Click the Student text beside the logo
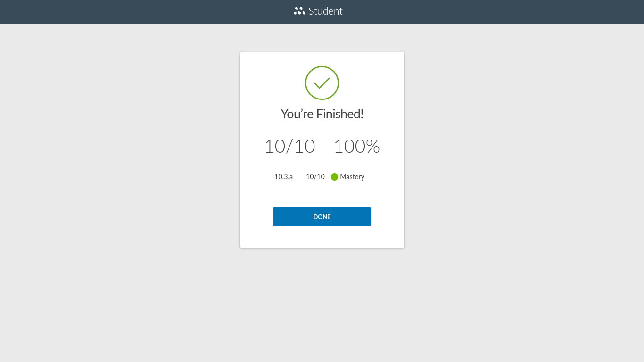This screenshot has height=362, width=644. coord(326,11)
